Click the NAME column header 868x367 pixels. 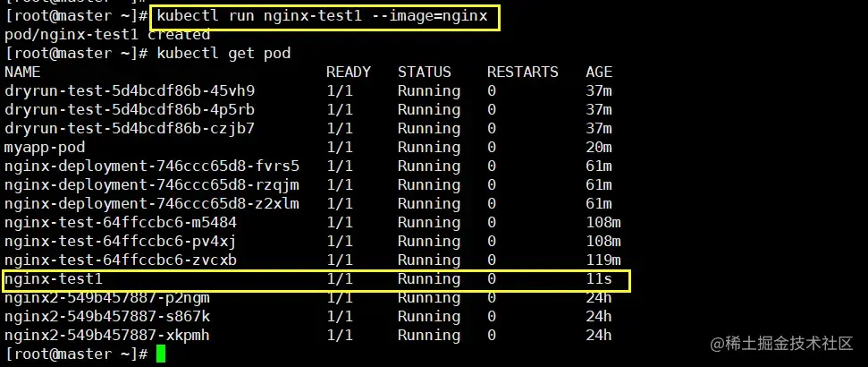22,73
